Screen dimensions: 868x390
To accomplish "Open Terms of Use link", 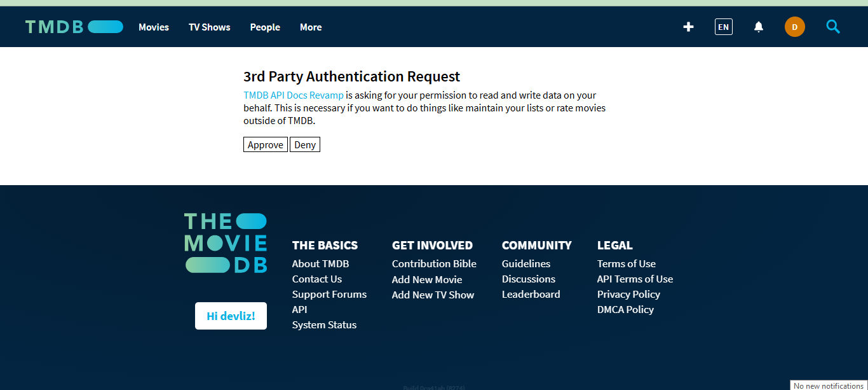I will 627,263.
